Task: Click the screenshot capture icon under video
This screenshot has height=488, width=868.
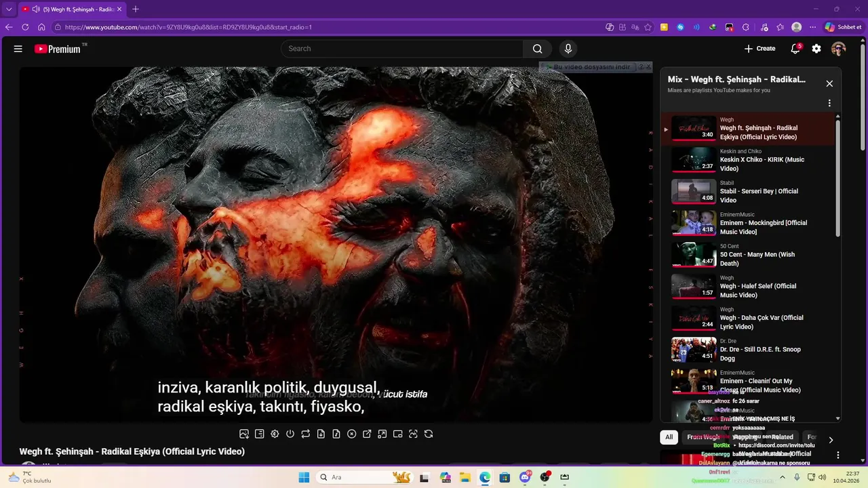Action: tap(413, 434)
